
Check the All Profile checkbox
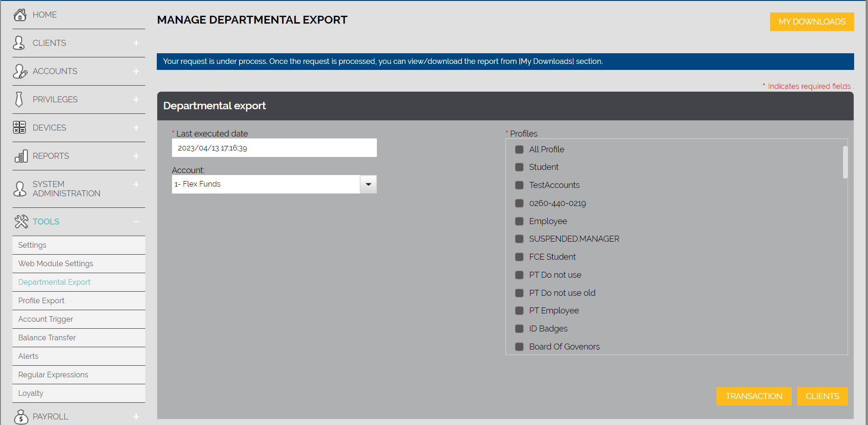tap(519, 150)
